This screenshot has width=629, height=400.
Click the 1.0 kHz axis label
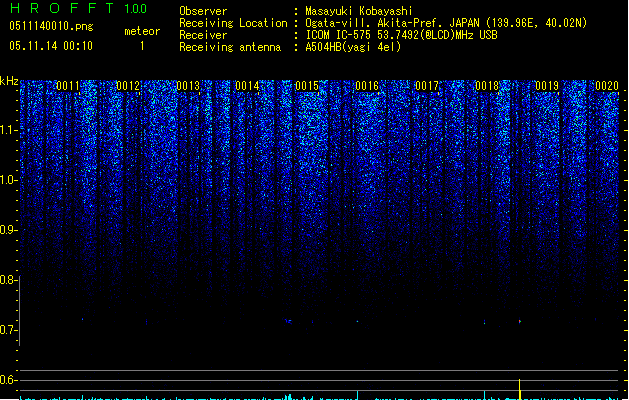(8, 180)
